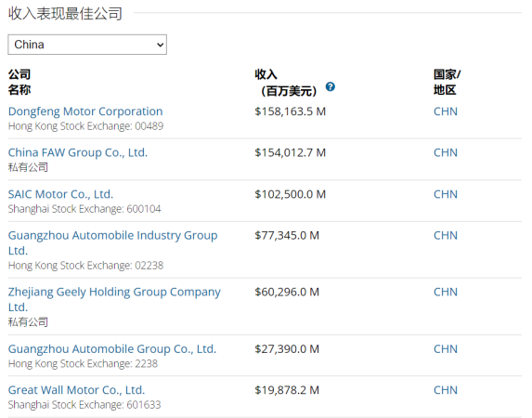The image size is (532, 418).
Task: Open Guangzhou Automobile Industry Group Ltd. link
Action: 113,242
